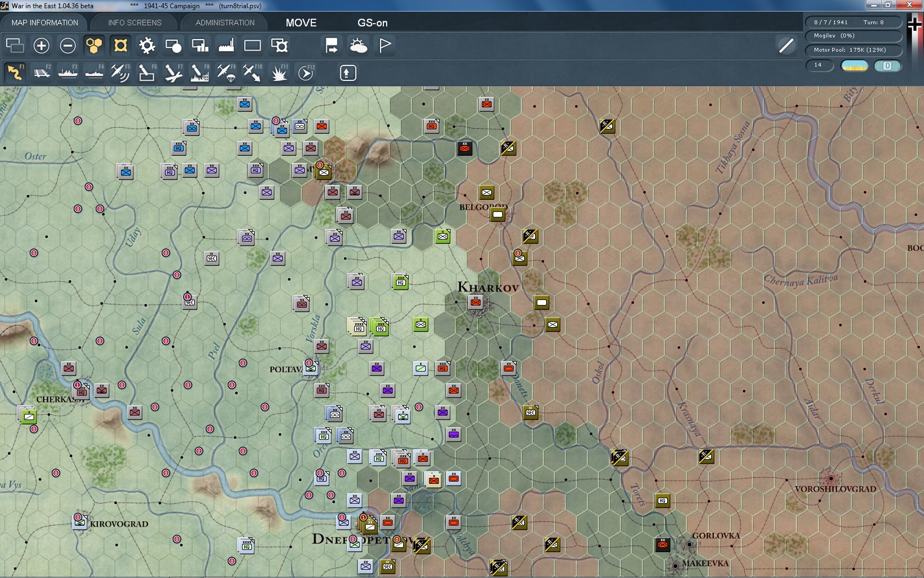Select the black unit counter near Gorlovka
The image size is (924, 578).
pyautogui.click(x=663, y=544)
